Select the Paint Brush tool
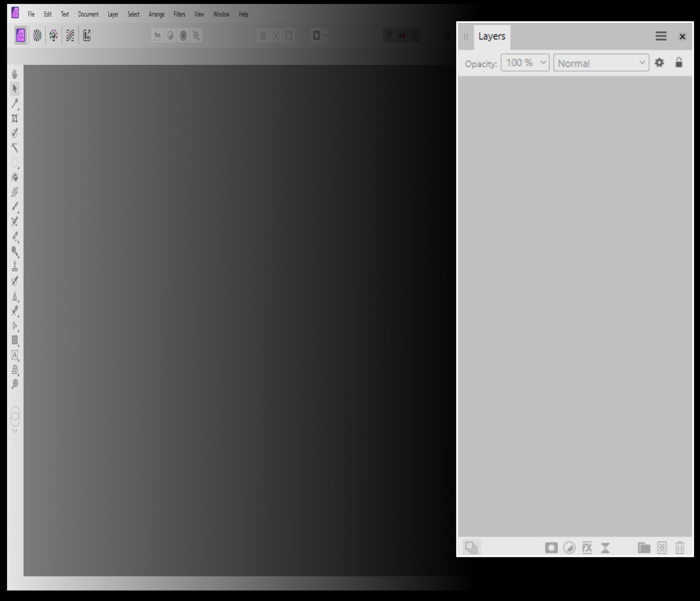700x601 pixels. tap(15, 207)
